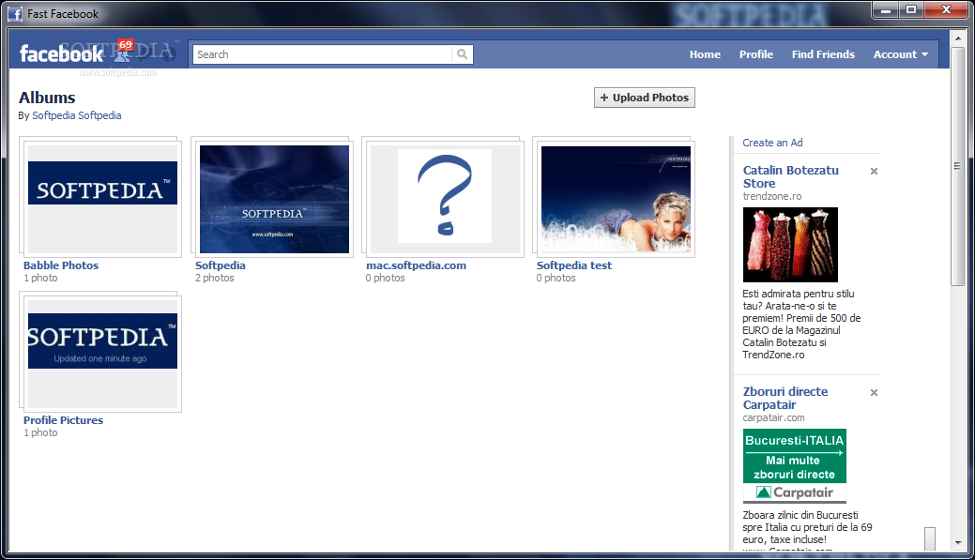Open the Catalin Botezatu Store ad title
This screenshot has width=975, height=560.
pyautogui.click(x=790, y=176)
